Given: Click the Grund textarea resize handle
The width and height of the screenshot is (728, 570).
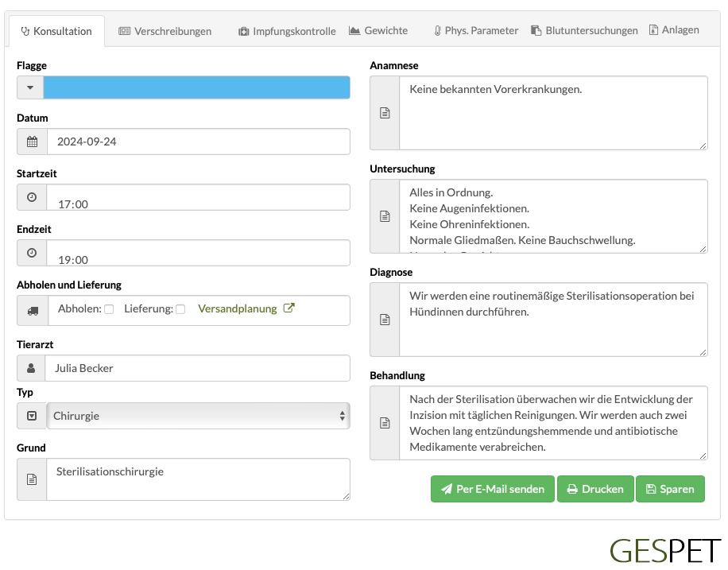Looking at the screenshot, I should pyautogui.click(x=346, y=496).
